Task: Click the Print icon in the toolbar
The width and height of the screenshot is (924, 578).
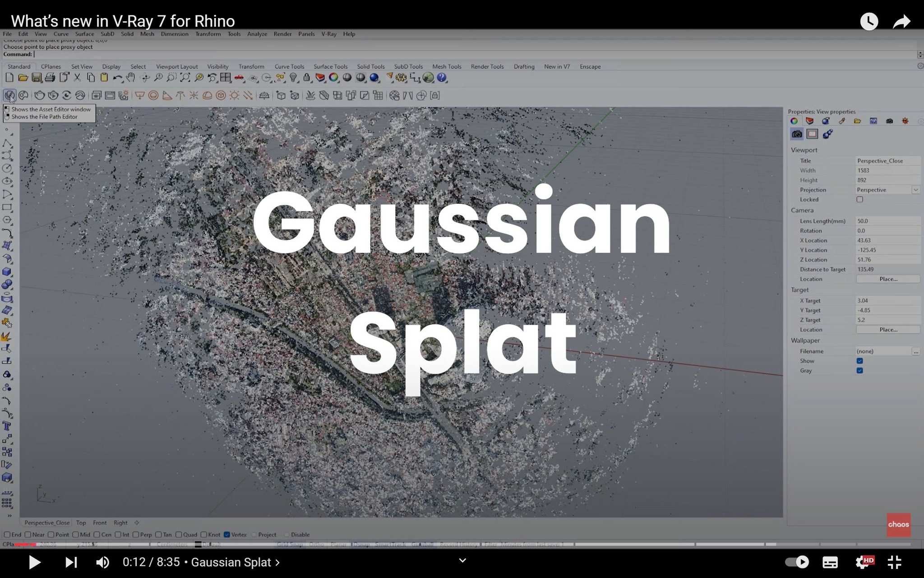Action: (x=50, y=78)
